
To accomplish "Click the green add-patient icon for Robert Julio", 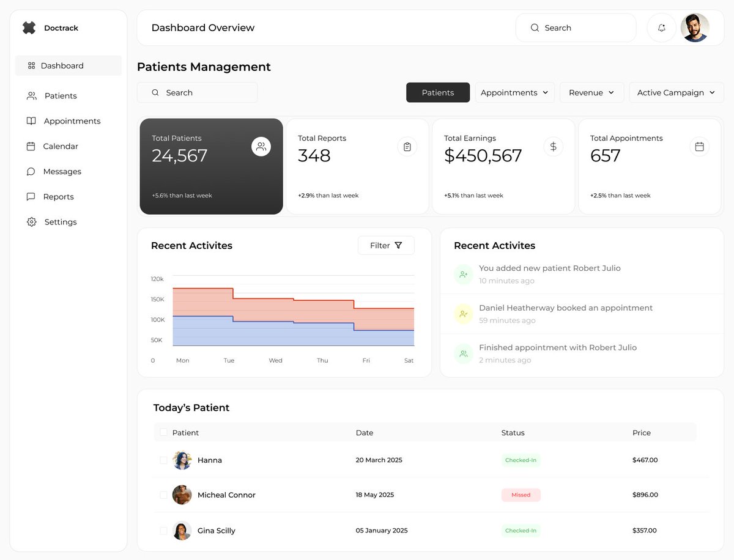I will point(464,274).
